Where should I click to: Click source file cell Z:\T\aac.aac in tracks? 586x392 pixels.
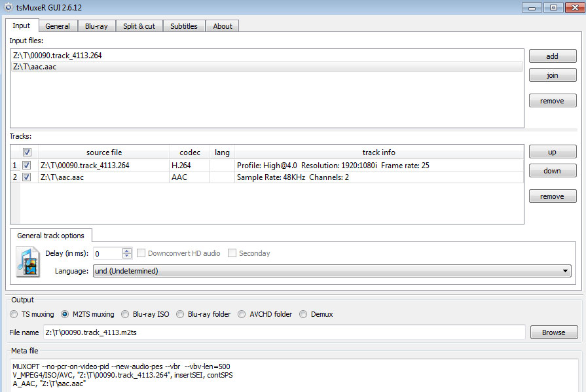(103, 177)
